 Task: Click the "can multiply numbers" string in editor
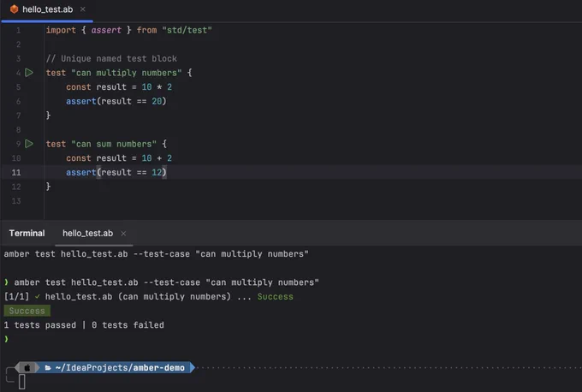(126, 73)
